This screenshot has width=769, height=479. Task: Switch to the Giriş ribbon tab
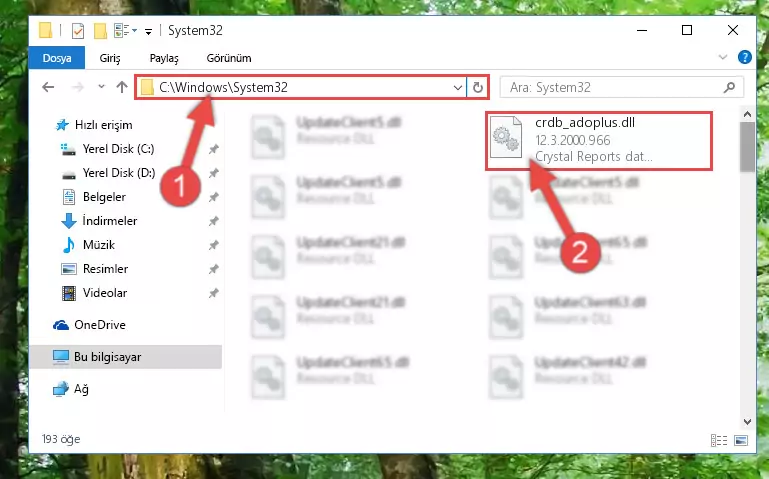point(110,58)
